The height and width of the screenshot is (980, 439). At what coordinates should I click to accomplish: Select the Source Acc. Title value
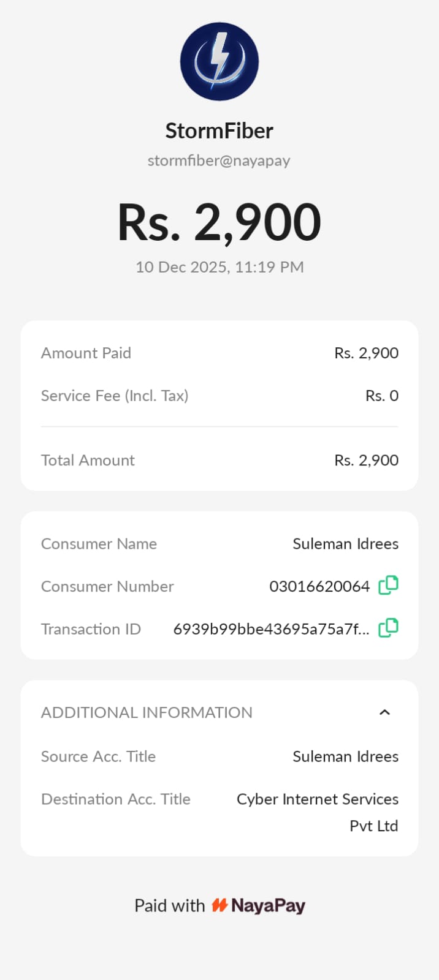pyautogui.click(x=345, y=756)
